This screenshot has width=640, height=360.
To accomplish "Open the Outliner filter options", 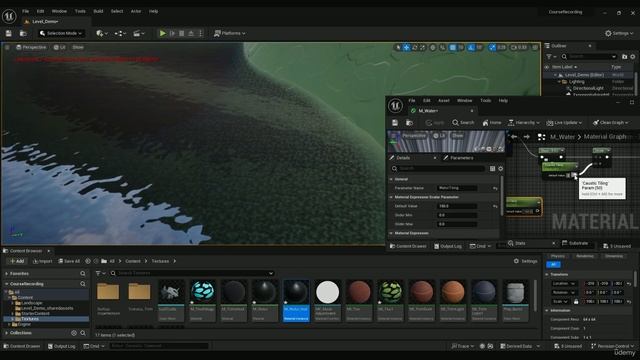I will (551, 57).
